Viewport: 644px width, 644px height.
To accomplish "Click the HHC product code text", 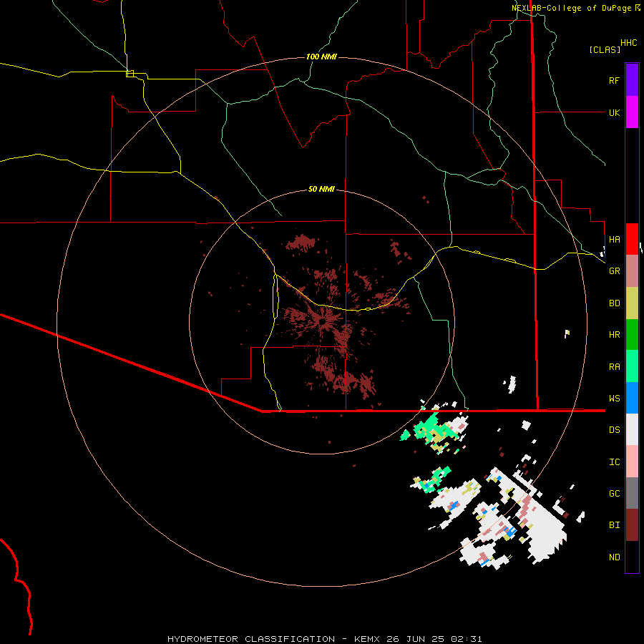I will point(628,43).
